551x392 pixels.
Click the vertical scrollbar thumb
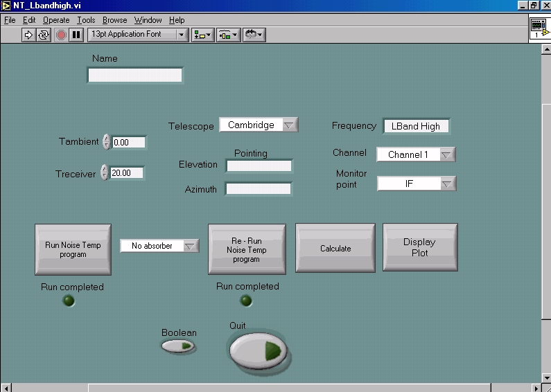tap(546, 211)
